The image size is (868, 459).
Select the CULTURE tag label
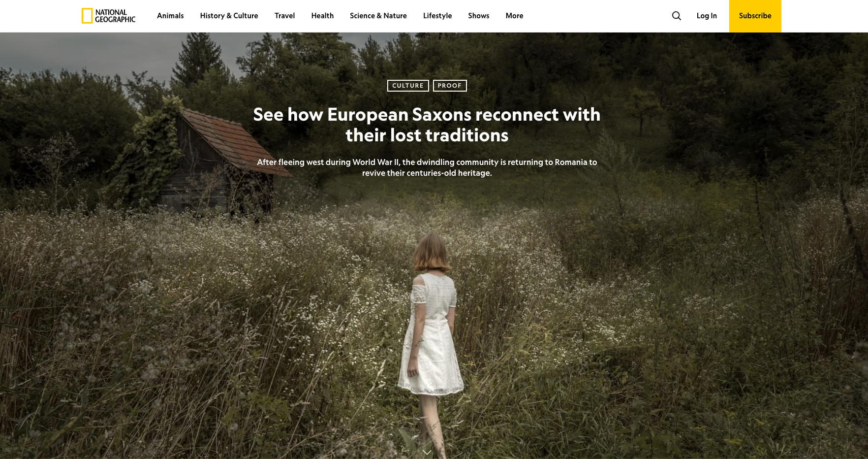coord(408,86)
